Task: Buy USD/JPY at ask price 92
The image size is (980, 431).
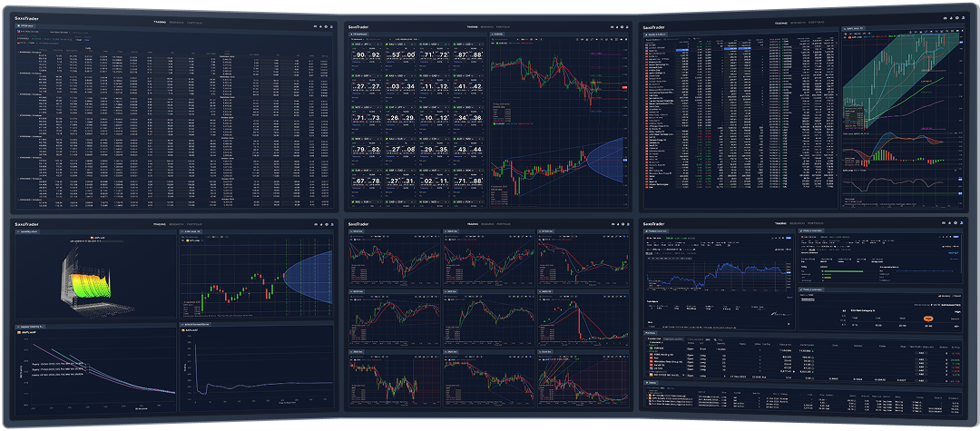Action: [375, 55]
